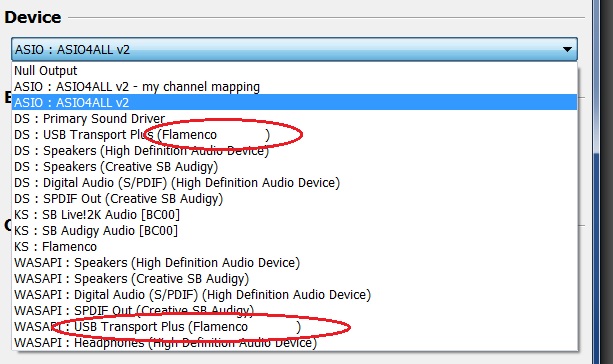613x364 pixels.
Task: Pick DS : Primary Sound Driver
Action: click(294, 118)
